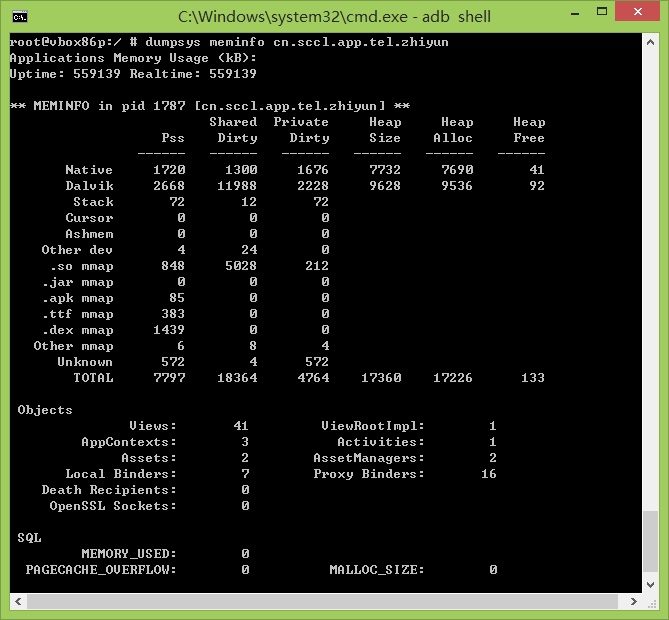Image resolution: width=669 pixels, height=620 pixels.
Task: Click the Proxy Binders label
Action: pyautogui.click(x=369, y=474)
